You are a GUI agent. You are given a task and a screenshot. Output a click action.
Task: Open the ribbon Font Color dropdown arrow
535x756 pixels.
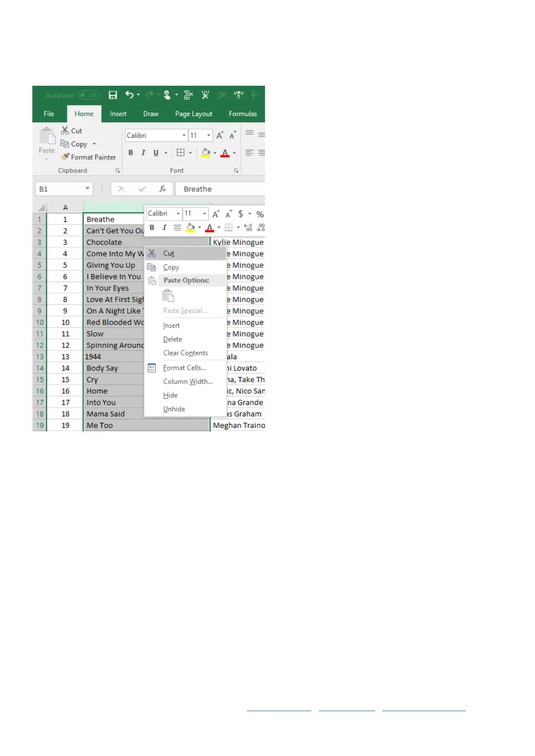234,153
